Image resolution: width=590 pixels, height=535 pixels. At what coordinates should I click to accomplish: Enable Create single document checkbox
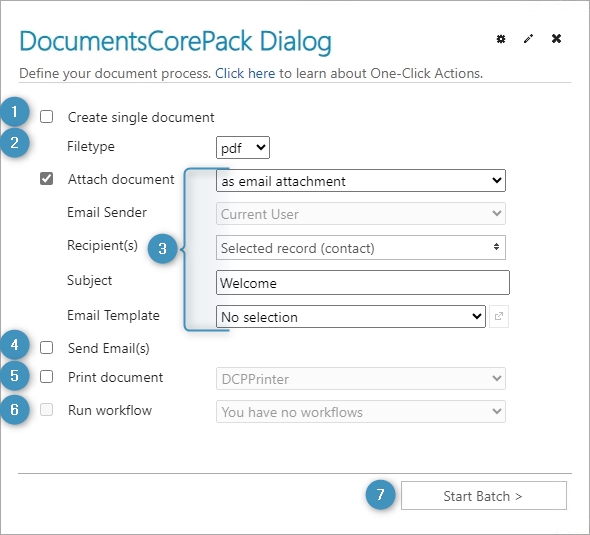(x=47, y=117)
